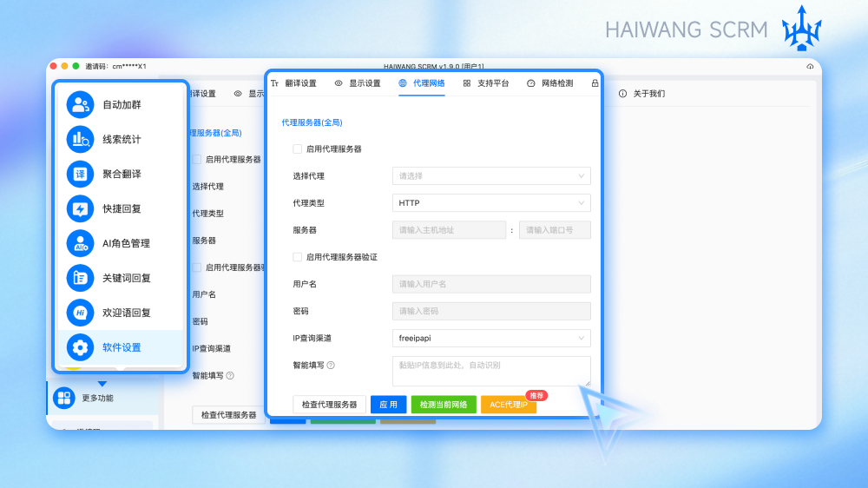Open the 代理类型 HTTP dropdown
The image size is (868, 488).
click(491, 203)
